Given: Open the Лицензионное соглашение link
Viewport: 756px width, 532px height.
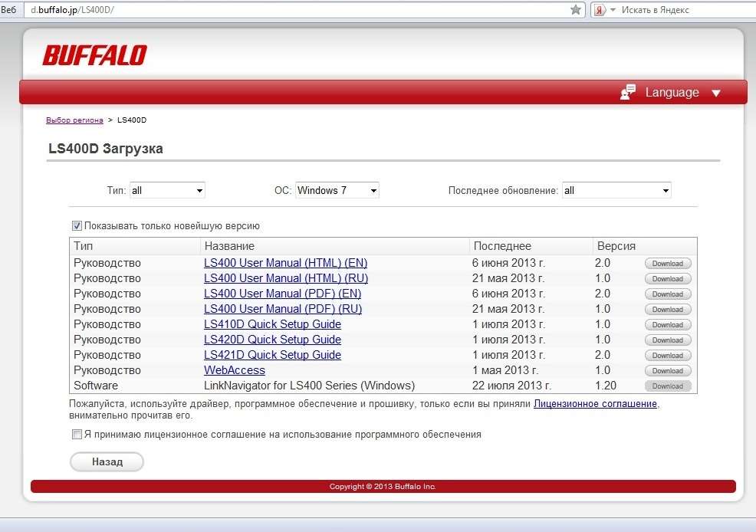Looking at the screenshot, I should 595,403.
